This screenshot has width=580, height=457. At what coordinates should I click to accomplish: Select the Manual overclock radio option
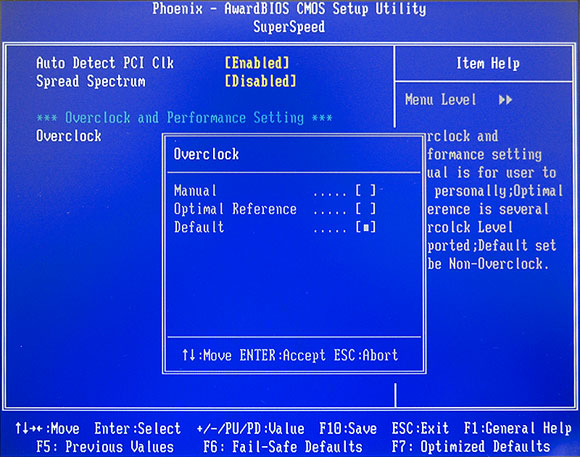coord(275,191)
